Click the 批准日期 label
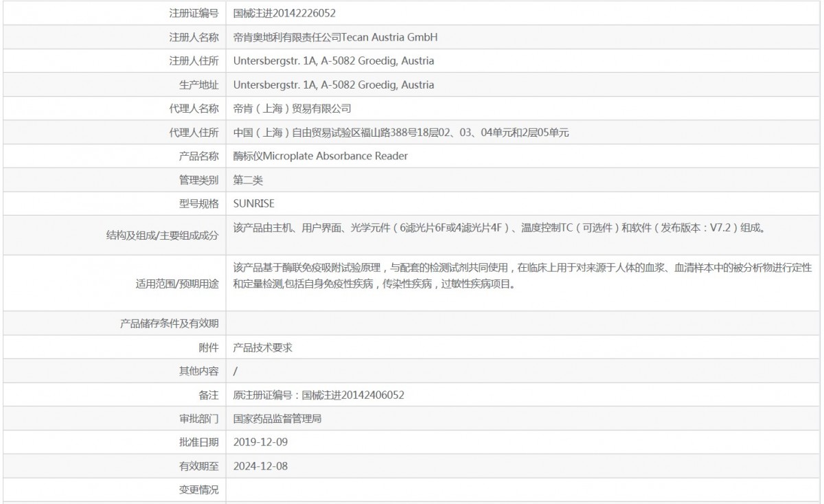 [198, 442]
